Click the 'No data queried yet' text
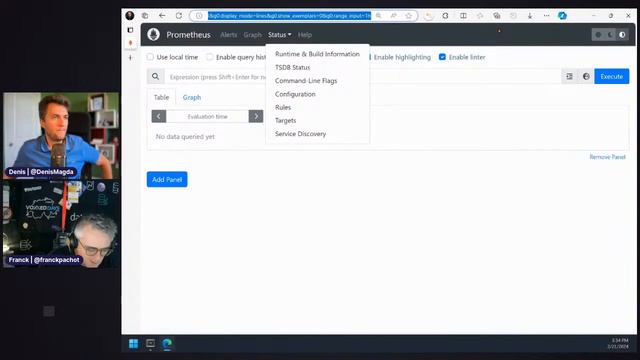This screenshot has height=360, width=640. [185, 136]
